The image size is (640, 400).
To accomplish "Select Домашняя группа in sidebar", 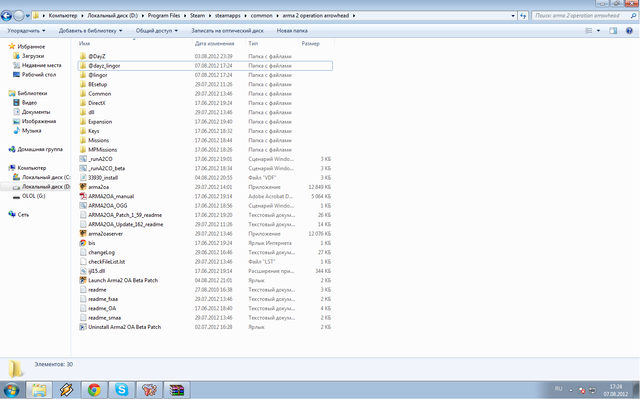I will [36, 149].
